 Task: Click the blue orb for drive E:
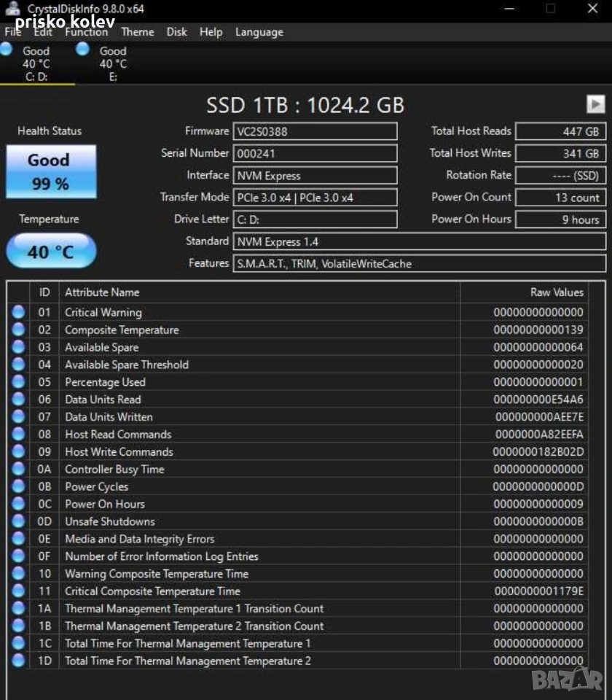(82, 49)
